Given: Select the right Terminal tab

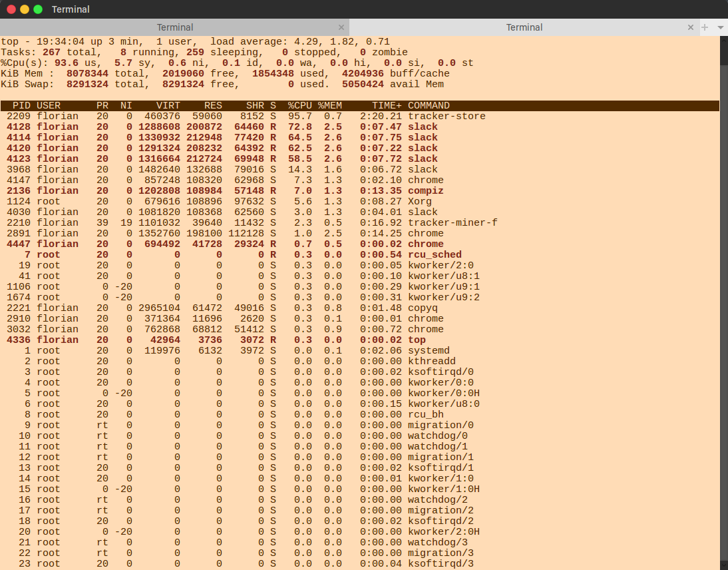Looking at the screenshot, I should [524, 27].
